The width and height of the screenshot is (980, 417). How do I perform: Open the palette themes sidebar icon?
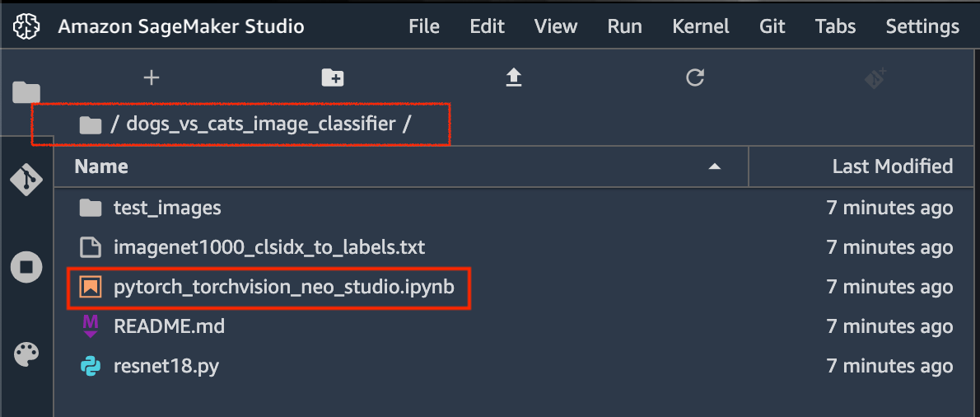click(26, 354)
